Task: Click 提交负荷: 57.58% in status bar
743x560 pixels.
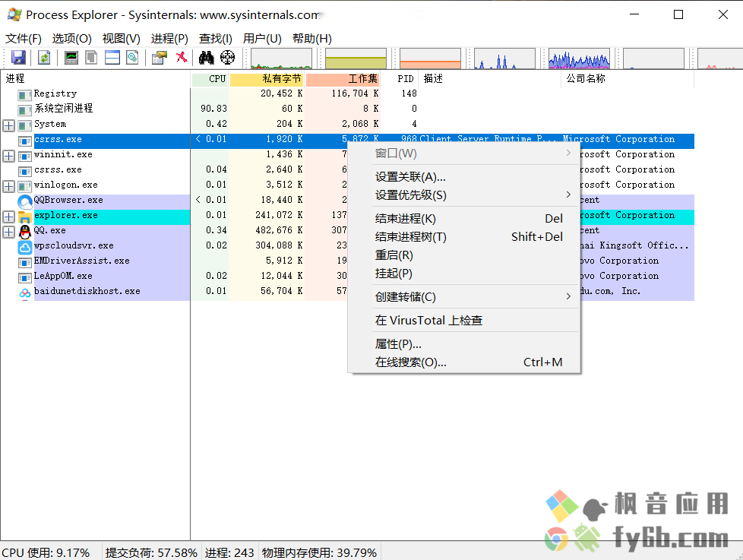Action: point(151,552)
